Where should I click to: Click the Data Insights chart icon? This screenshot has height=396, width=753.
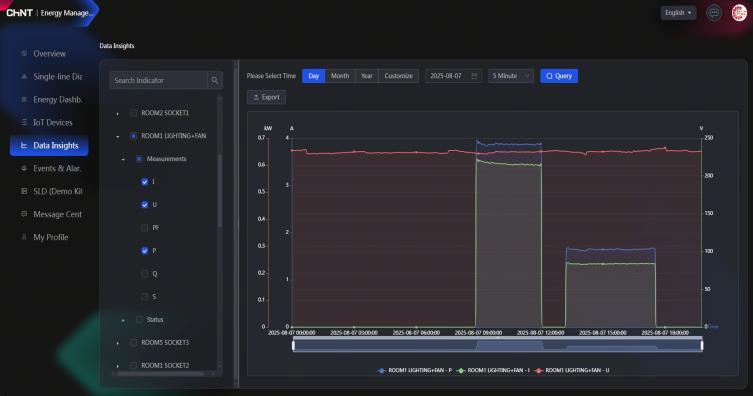tap(24, 145)
